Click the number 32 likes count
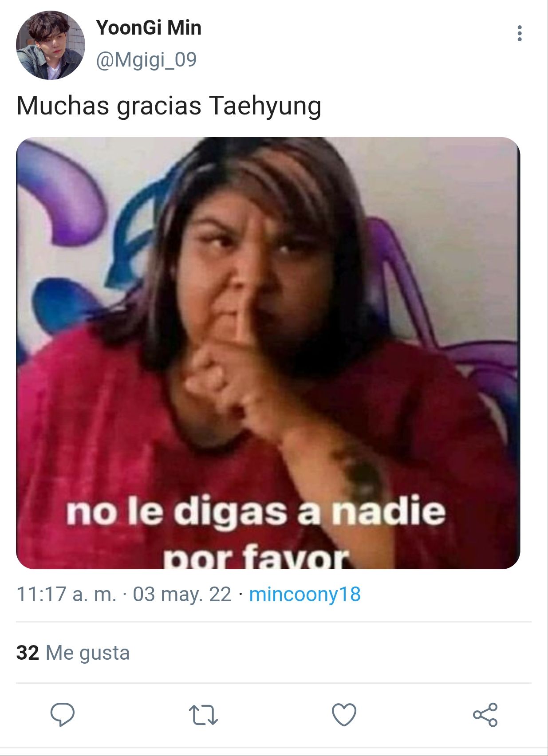Viewport: 548px width, 756px height. point(28,653)
